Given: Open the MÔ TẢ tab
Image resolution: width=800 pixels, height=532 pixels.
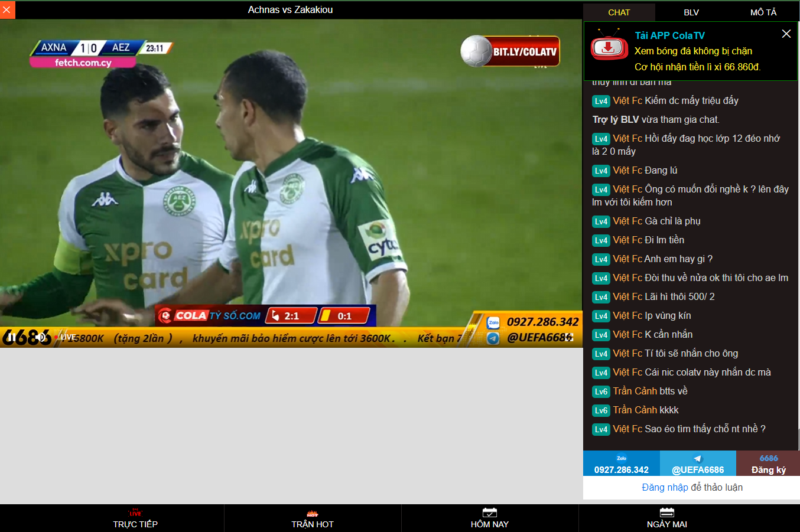Looking at the screenshot, I should (763, 12).
